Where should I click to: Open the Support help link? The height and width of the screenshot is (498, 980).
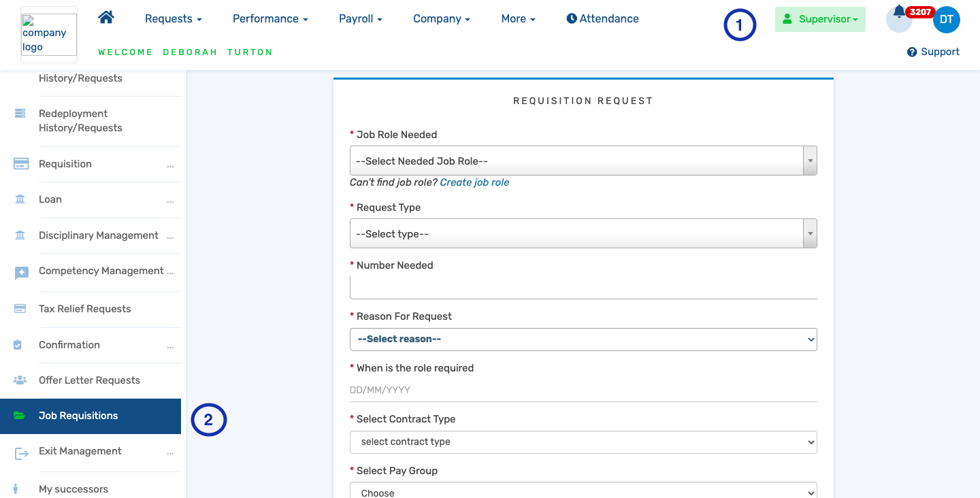932,51
